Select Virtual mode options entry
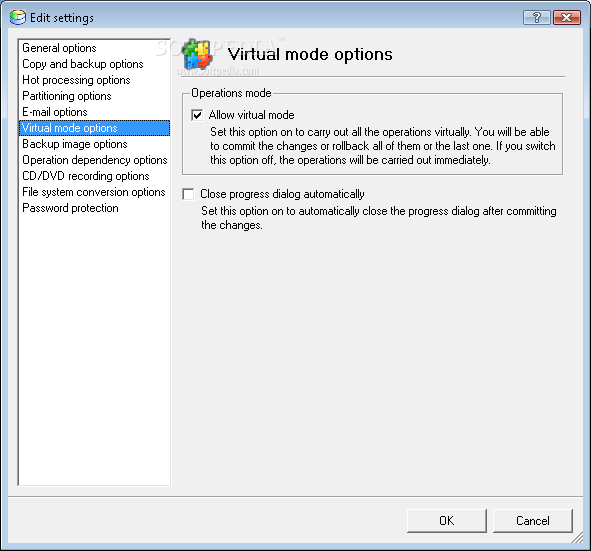591x551 pixels. (94, 128)
